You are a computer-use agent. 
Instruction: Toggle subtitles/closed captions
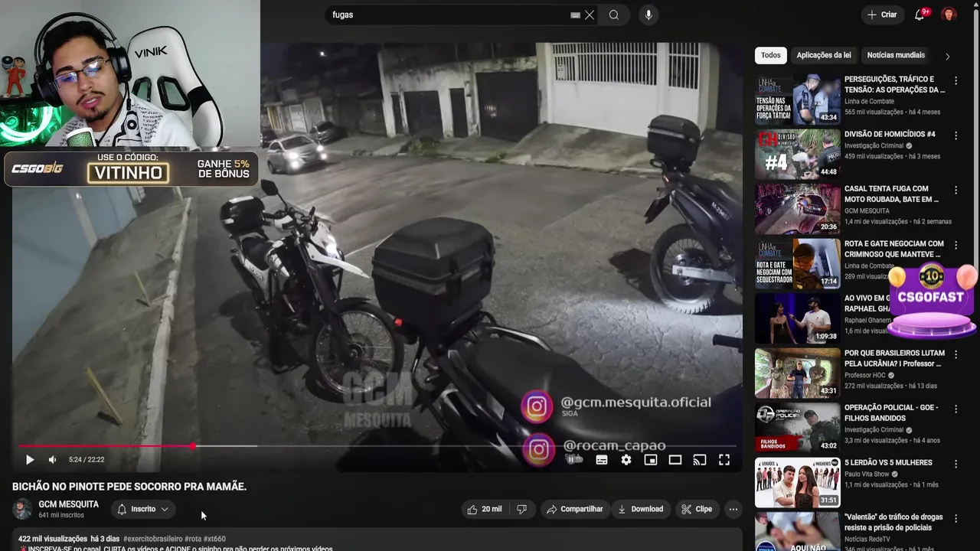[602, 460]
